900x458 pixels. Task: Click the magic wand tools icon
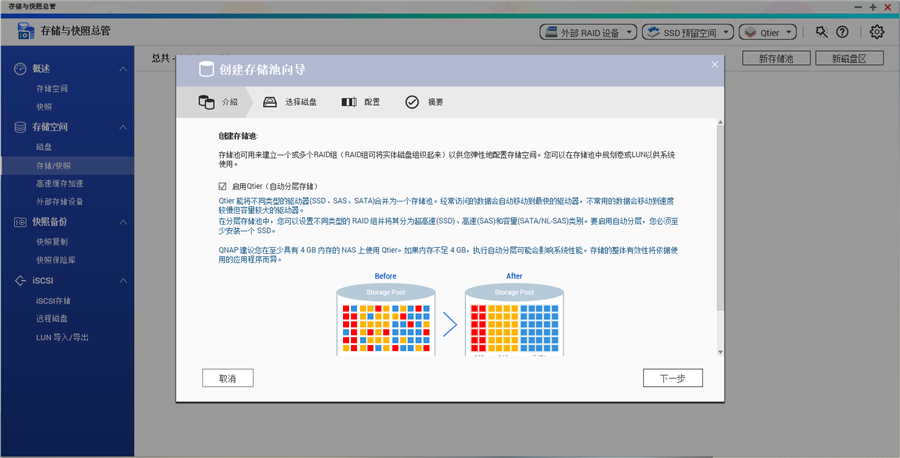(822, 32)
